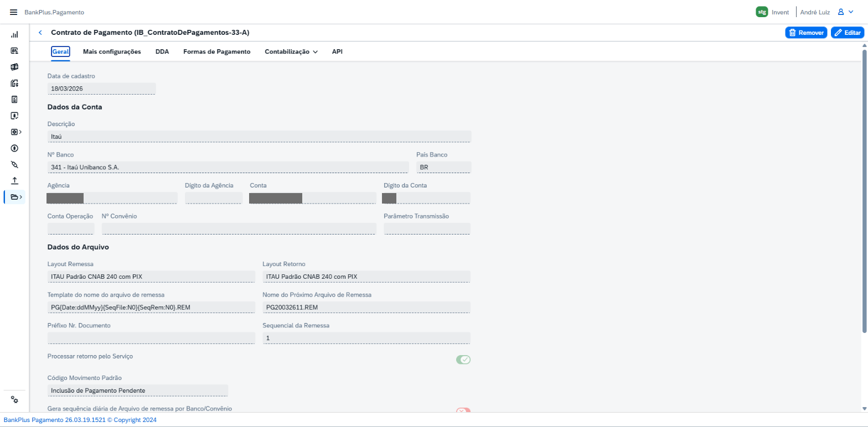Viewport: 868px width, 427px height.
Task: Open the settings gears icon in sidebar
Action: tap(15, 400)
